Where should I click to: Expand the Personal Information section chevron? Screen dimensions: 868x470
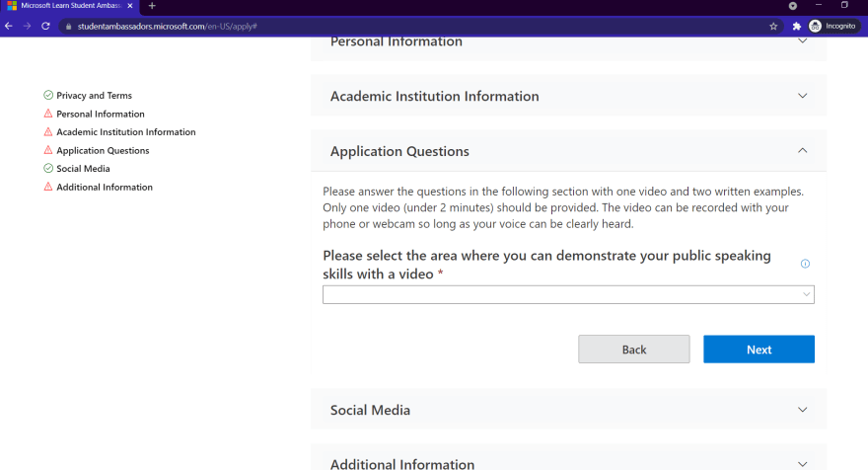click(x=802, y=40)
